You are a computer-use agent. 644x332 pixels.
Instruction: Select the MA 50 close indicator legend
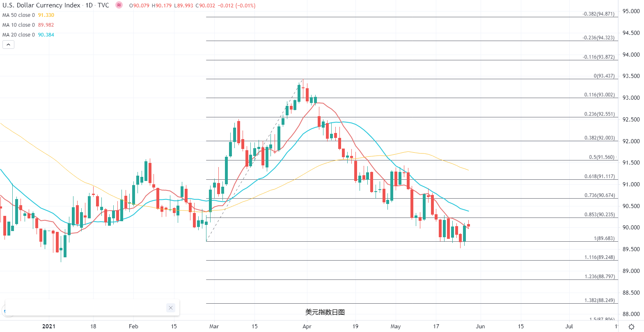[x=18, y=15]
